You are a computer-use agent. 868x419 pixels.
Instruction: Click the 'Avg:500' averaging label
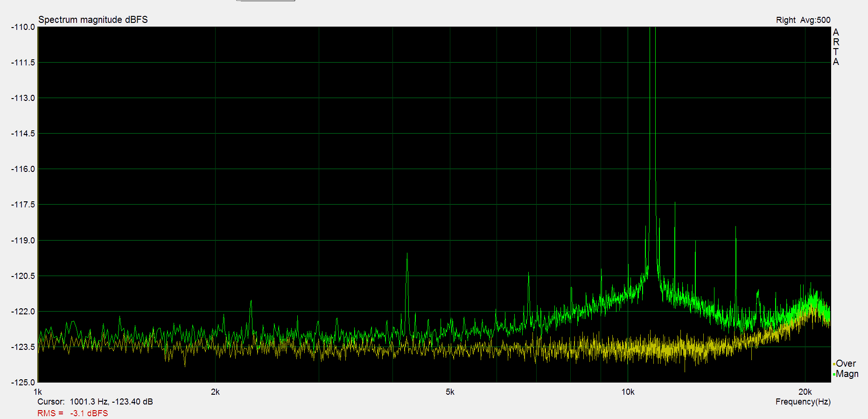click(815, 20)
